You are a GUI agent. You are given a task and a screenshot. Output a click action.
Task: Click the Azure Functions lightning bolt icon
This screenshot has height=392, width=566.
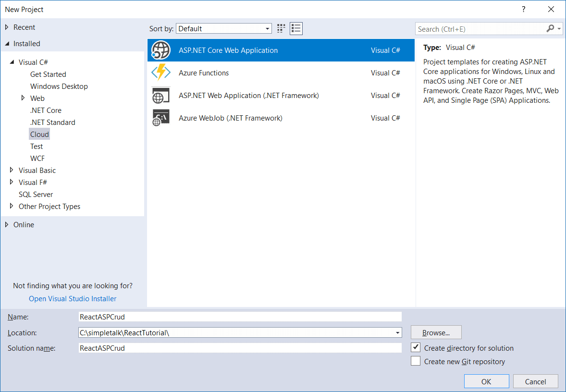160,73
